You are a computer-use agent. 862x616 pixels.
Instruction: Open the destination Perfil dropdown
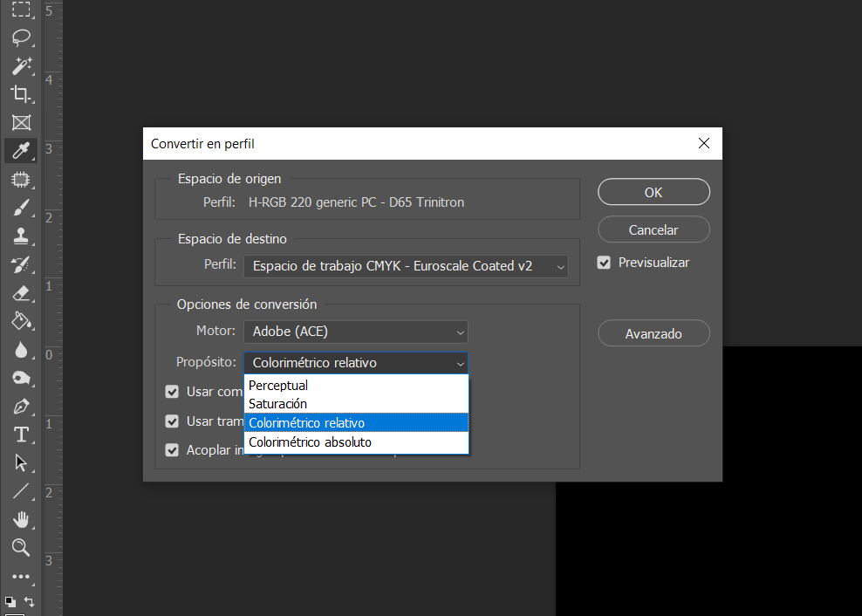coord(406,266)
